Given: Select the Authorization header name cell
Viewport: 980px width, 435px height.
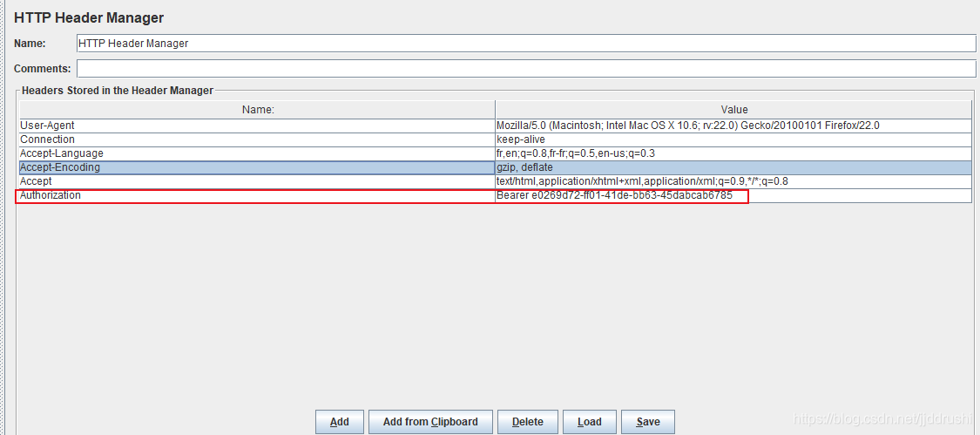Looking at the screenshot, I should click(257, 196).
